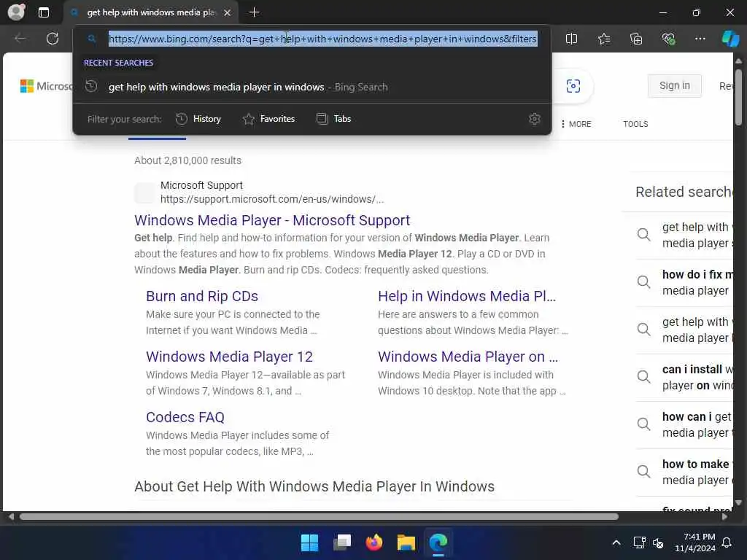The image size is (747, 560).
Task: Open Edge Settings and more ellipsis
Action: [700, 39]
